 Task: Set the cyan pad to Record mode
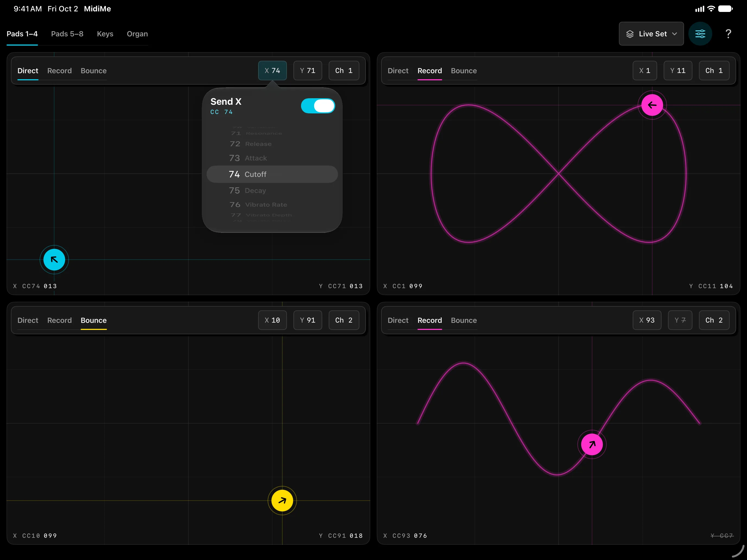59,71
